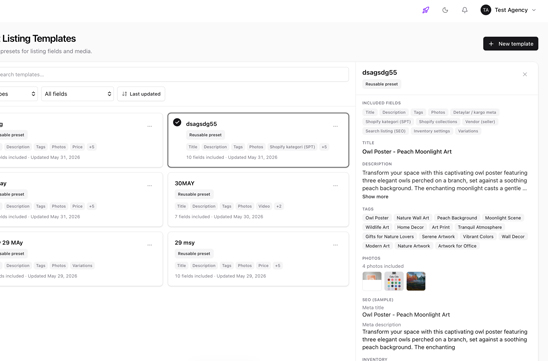Click the Detaylar / kargo meta field chip
The image size is (548, 361).
click(x=475, y=112)
